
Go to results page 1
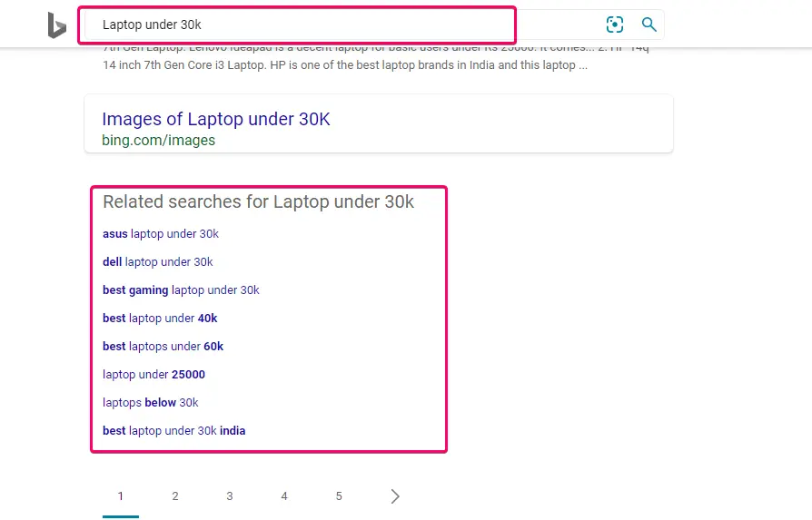pyautogui.click(x=121, y=496)
